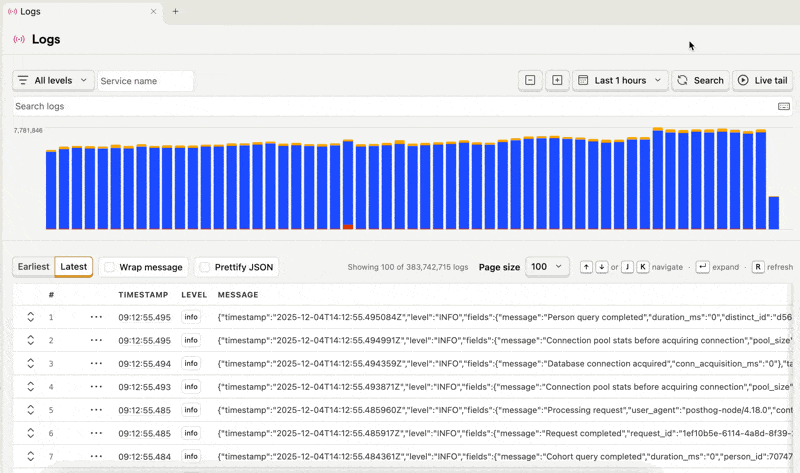This screenshot has width=800, height=473.
Task: Click the Logs icon in page header
Action: point(19,39)
